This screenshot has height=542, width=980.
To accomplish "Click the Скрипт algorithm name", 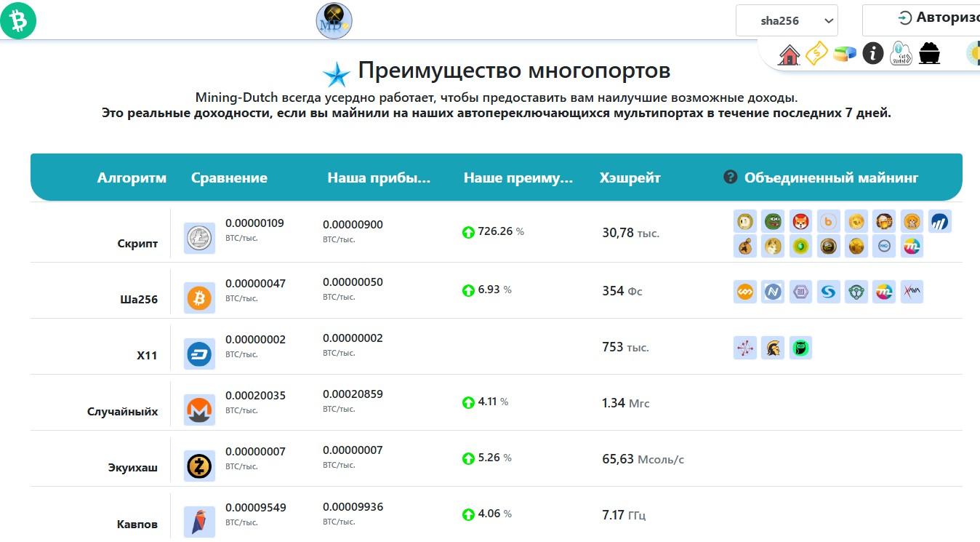I will [137, 244].
